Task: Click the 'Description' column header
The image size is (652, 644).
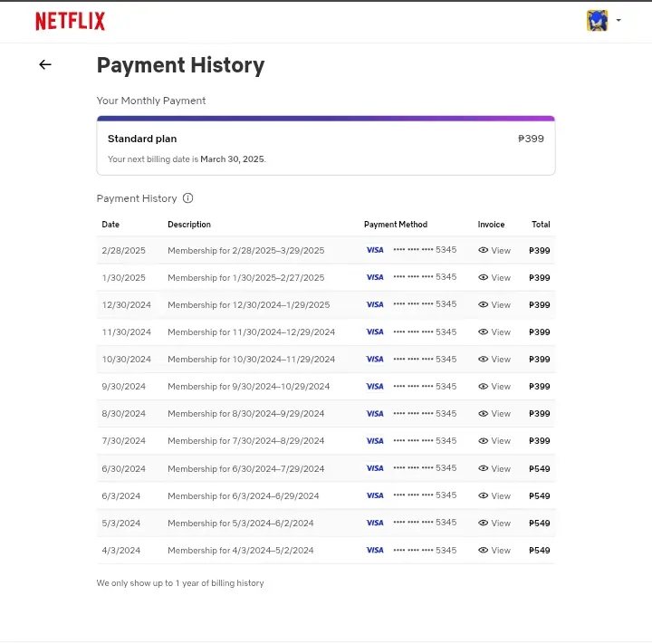Action: click(x=189, y=225)
